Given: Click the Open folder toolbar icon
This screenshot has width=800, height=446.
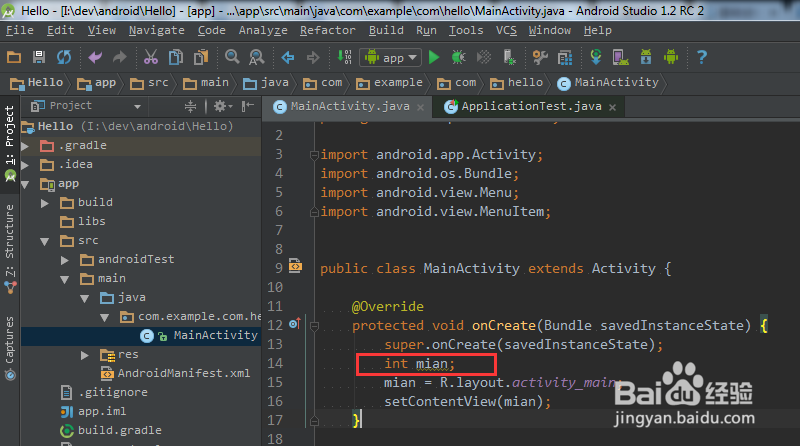Looking at the screenshot, I should pyautogui.click(x=14, y=57).
